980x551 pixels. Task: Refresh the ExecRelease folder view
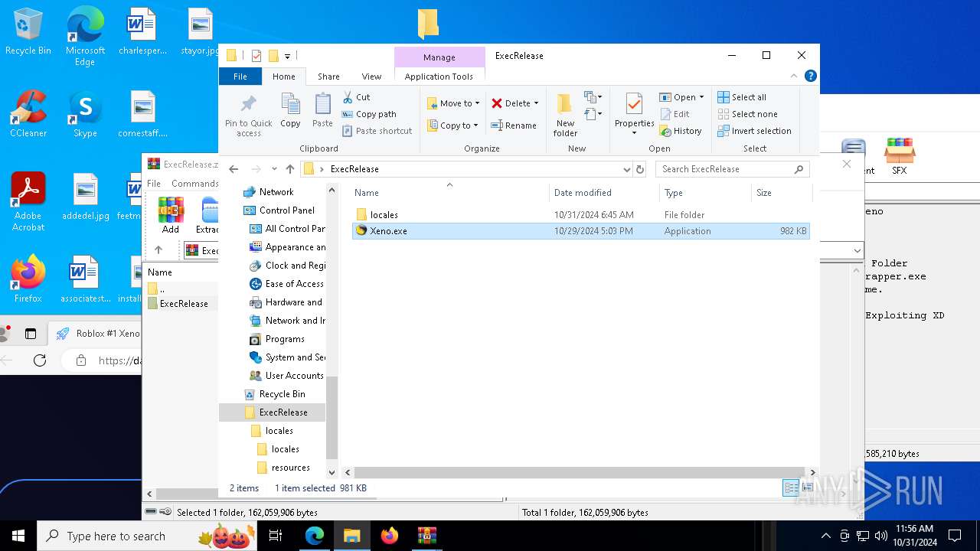coord(640,169)
